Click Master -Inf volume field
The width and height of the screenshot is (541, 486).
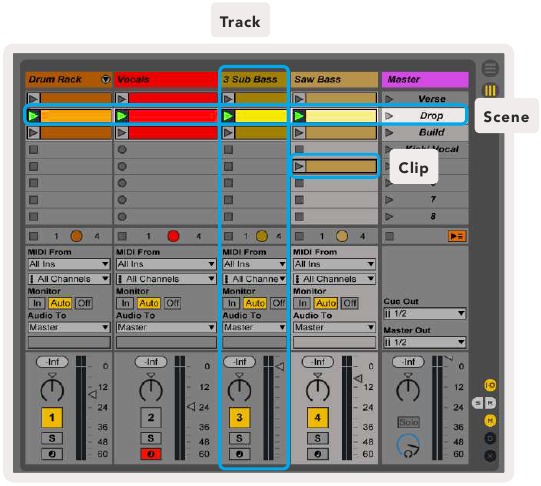(408, 362)
